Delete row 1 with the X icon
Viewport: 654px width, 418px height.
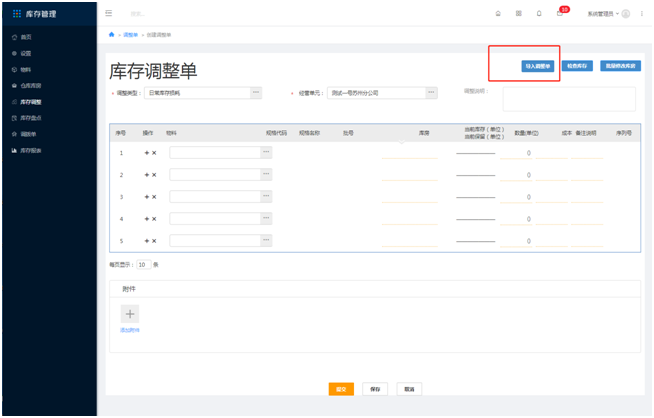pos(154,153)
